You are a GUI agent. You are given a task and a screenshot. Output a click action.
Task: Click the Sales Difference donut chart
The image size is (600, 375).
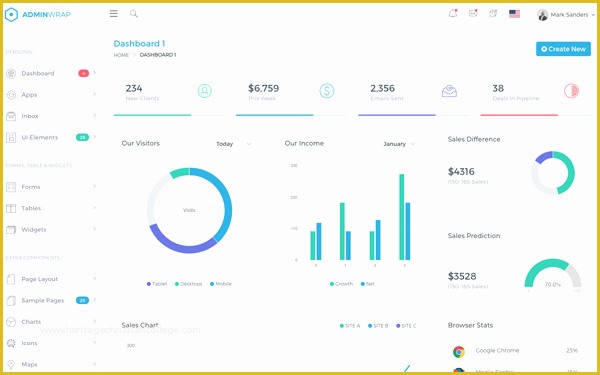tap(553, 173)
